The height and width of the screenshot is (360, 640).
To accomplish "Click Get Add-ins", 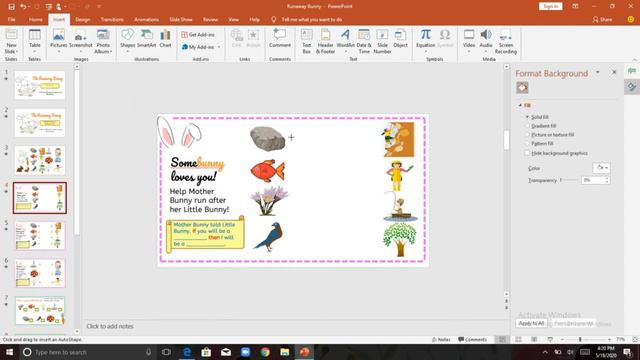I will [x=198, y=35].
